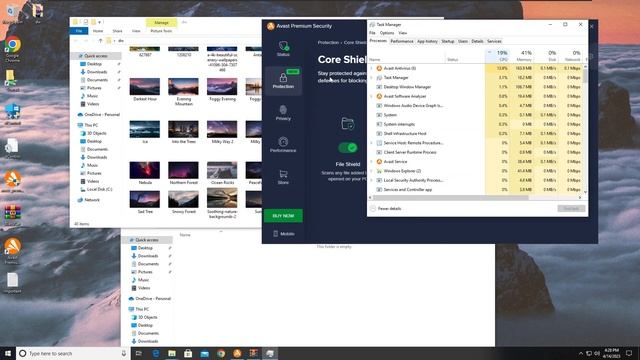
Task: Switch to the Performance tab in Task Manager
Action: (x=402, y=41)
